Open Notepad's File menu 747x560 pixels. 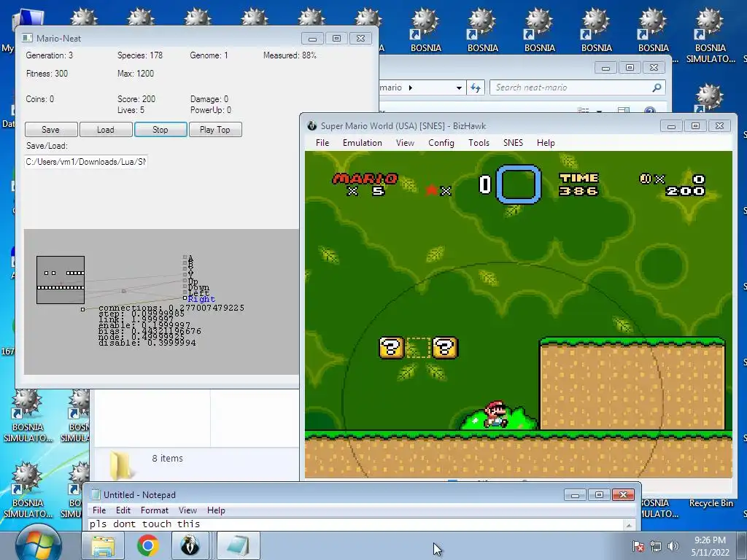pos(99,510)
